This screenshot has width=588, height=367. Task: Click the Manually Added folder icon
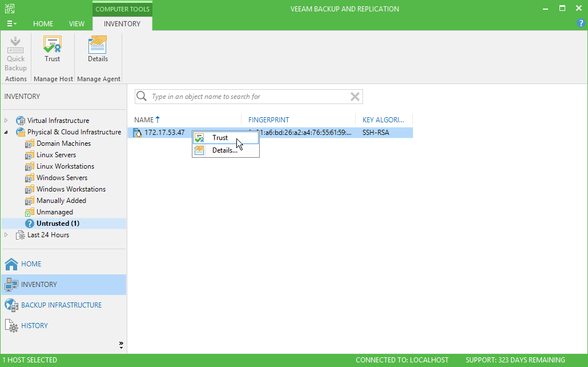(x=30, y=201)
